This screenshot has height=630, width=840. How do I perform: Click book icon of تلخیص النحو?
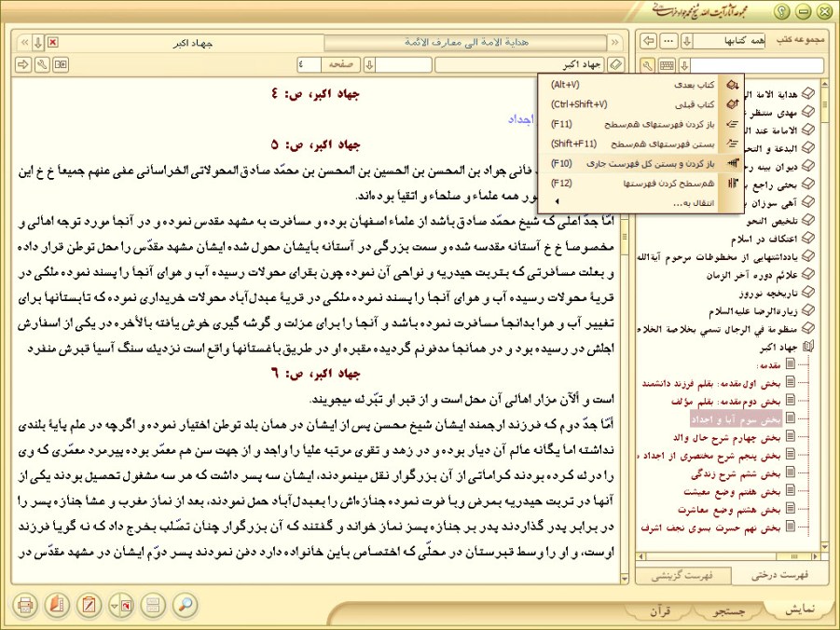click(x=808, y=220)
